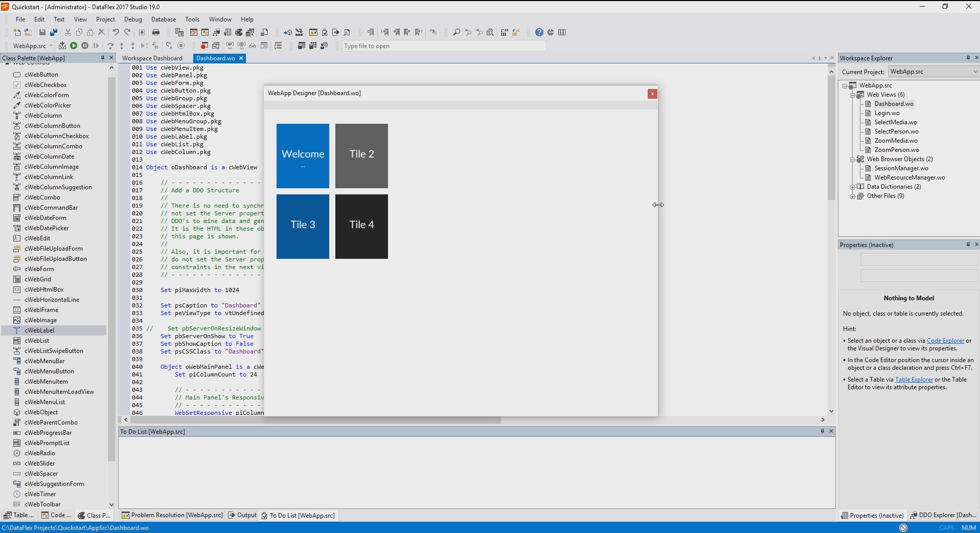Image resolution: width=980 pixels, height=533 pixels.
Task: Open Help via the blue question mark
Action: 539,32
